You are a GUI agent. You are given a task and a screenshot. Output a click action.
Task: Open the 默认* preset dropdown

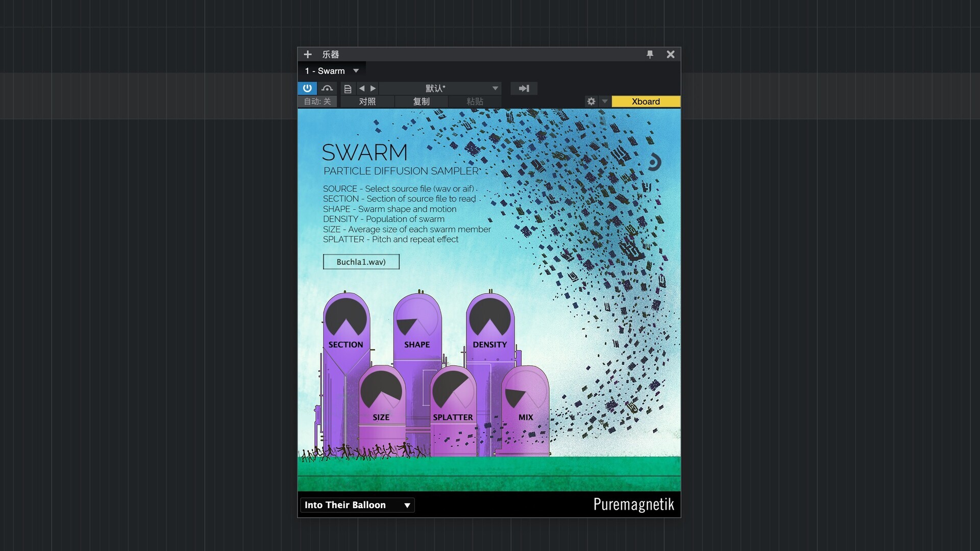pos(440,88)
